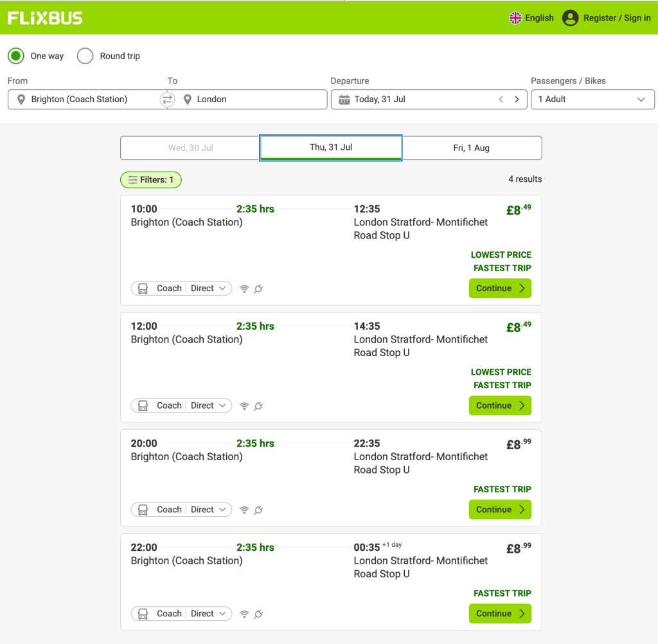658x644 pixels.
Task: Open the Filters: 1 panel
Action: coord(151,180)
